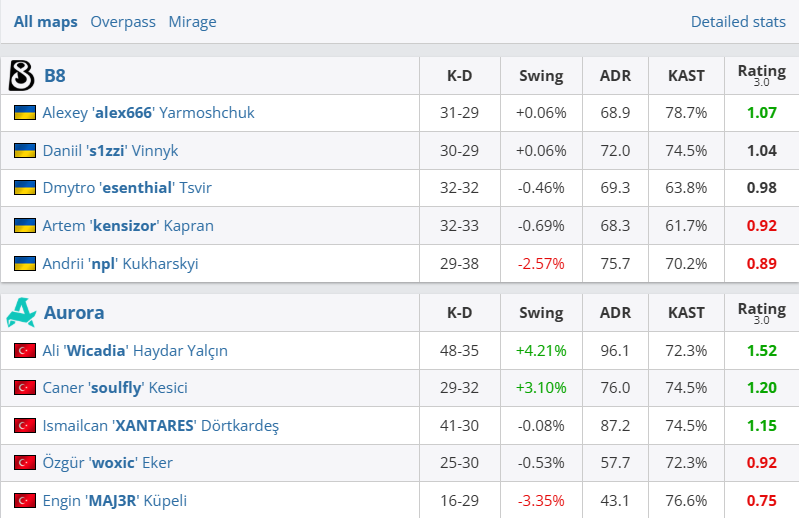Screen dimensions: 799x518
Task: Click Ukraine flag next to kensizor
Action: click(25, 226)
